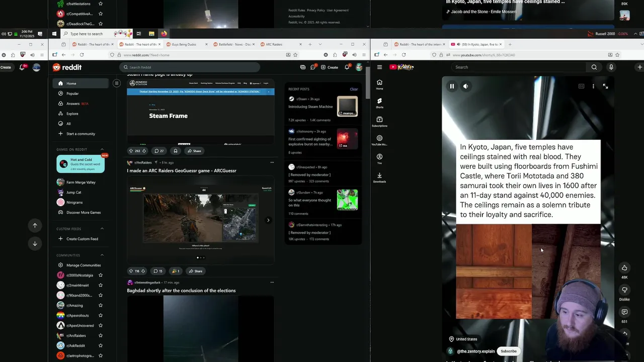Collapse the Communities section

102,255
